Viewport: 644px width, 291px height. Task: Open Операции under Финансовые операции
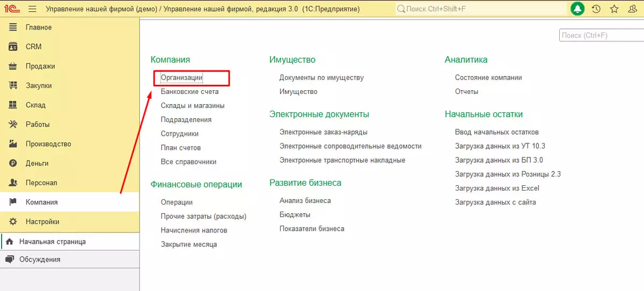tap(177, 202)
